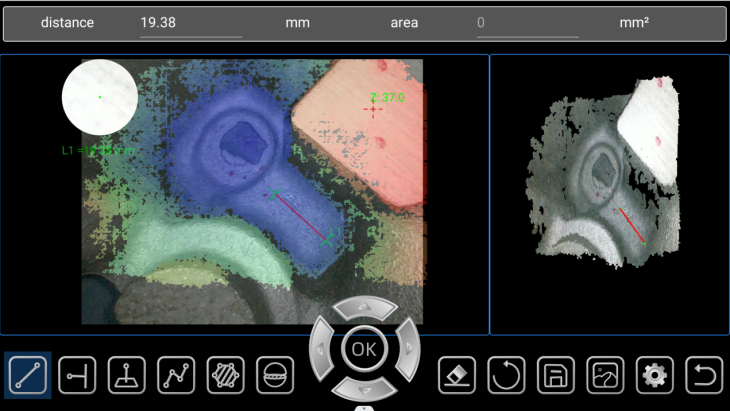
Task: Click the circular magnifier preview thumbnail
Action: coord(100,97)
